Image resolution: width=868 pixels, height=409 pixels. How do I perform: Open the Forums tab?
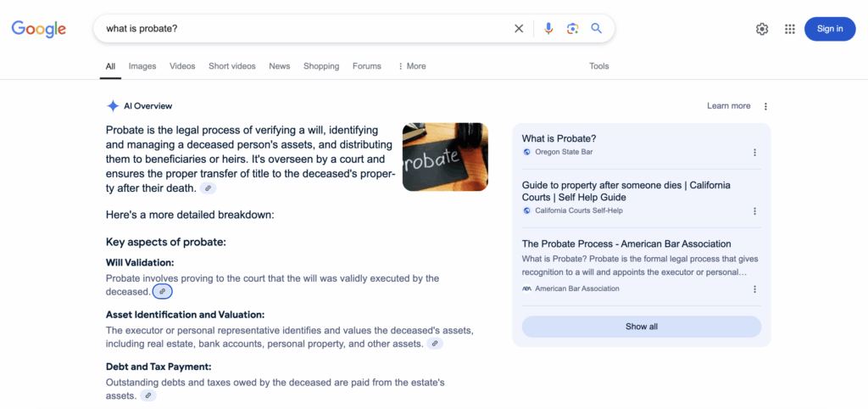pos(367,66)
